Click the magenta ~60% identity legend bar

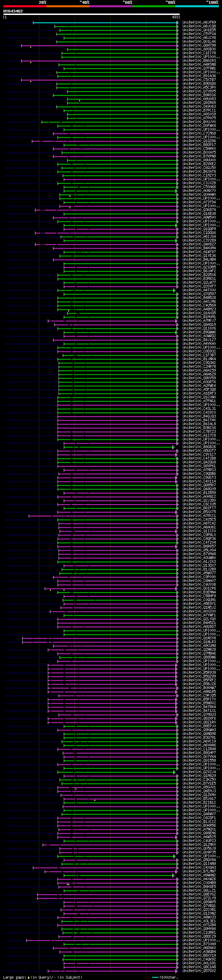pos(111,6)
